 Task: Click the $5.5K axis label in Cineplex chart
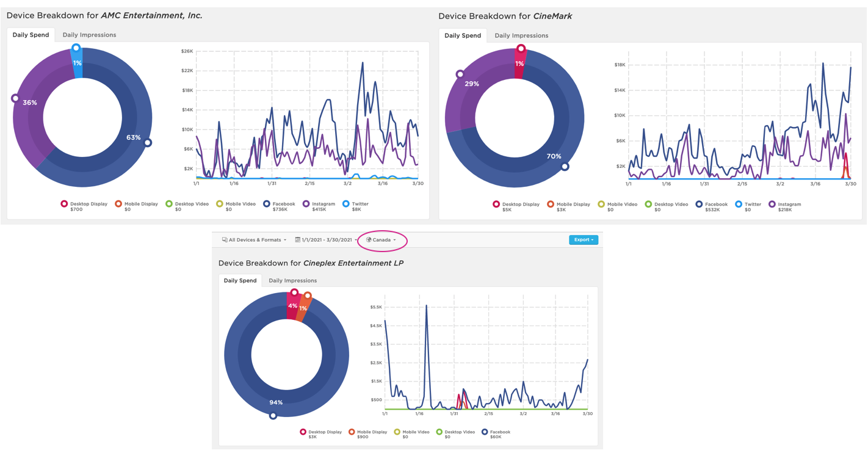(x=376, y=307)
